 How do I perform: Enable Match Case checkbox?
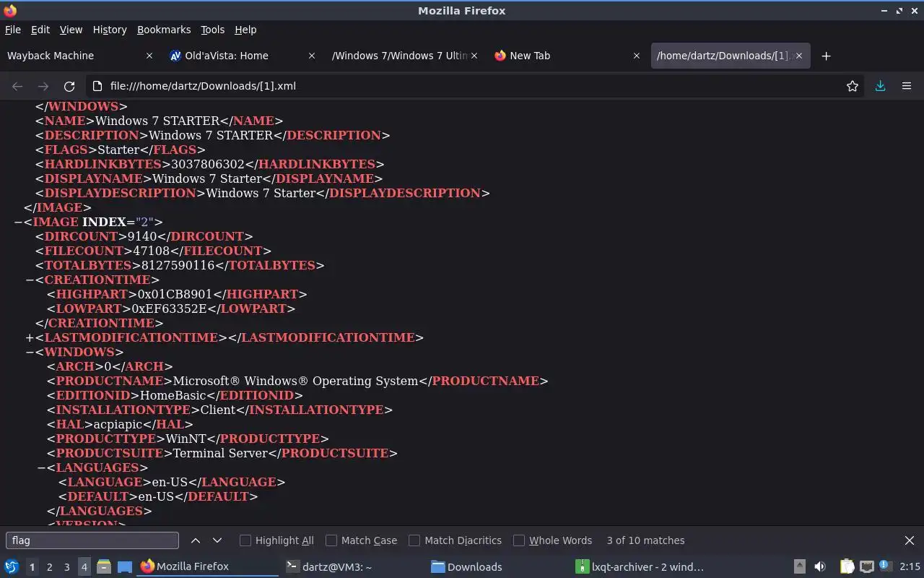pos(331,540)
